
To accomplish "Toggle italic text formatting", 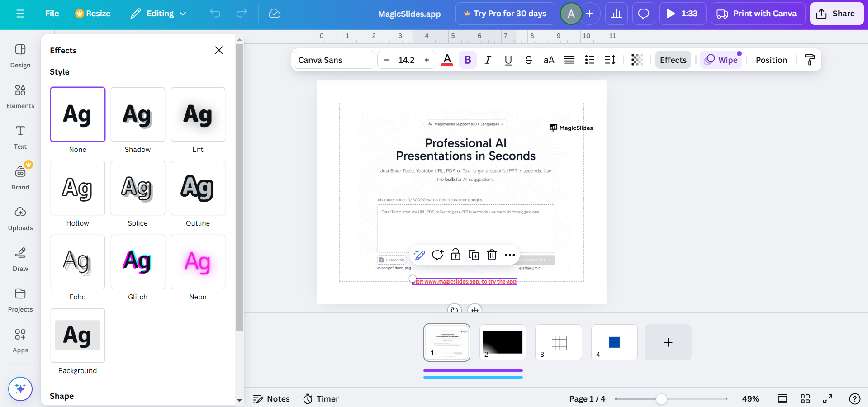I will coord(488,60).
